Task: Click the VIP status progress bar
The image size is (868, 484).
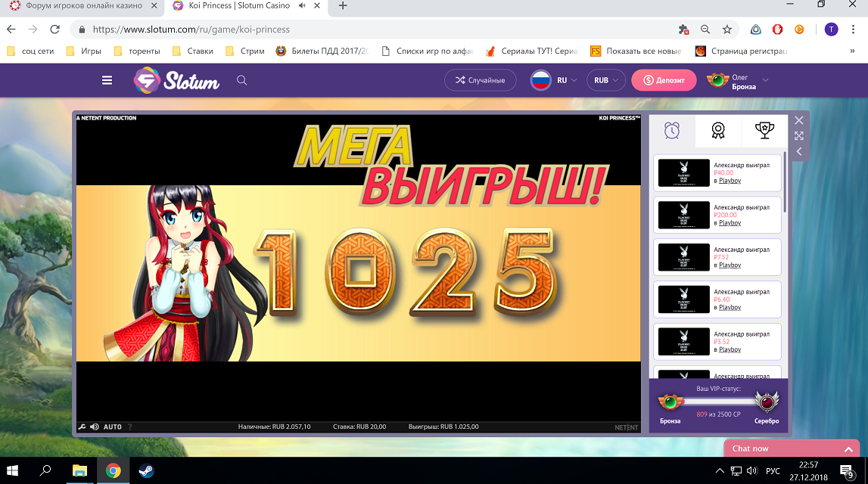Action: 718,402
